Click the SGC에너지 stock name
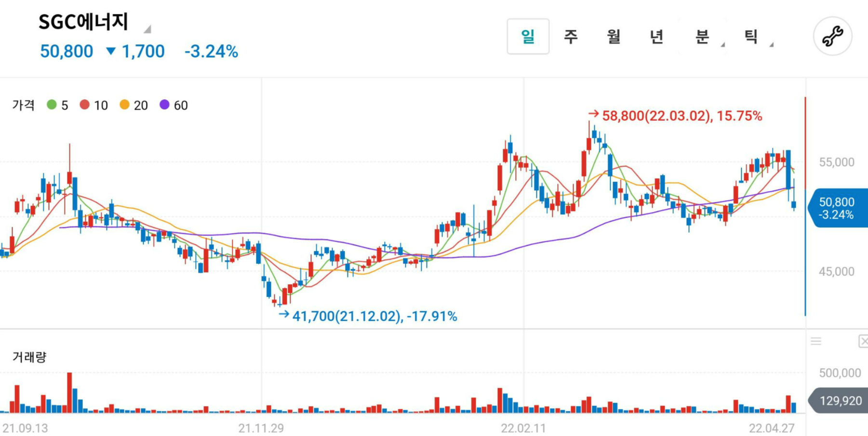 point(83,22)
